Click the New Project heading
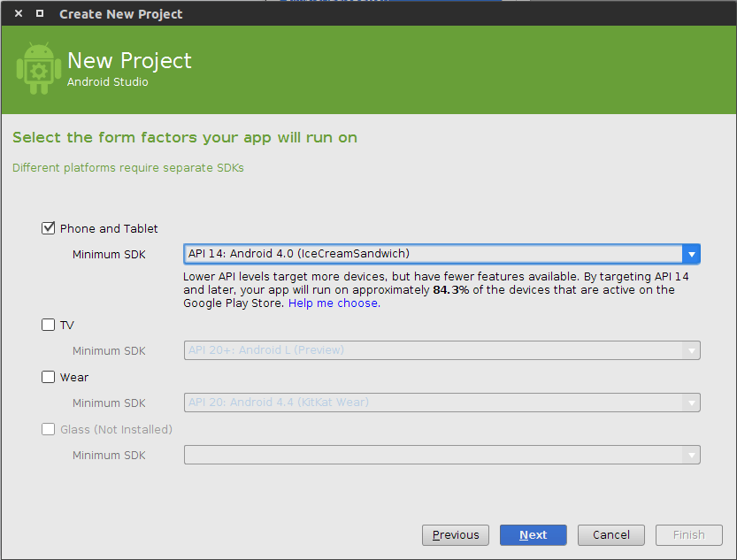 [129, 61]
